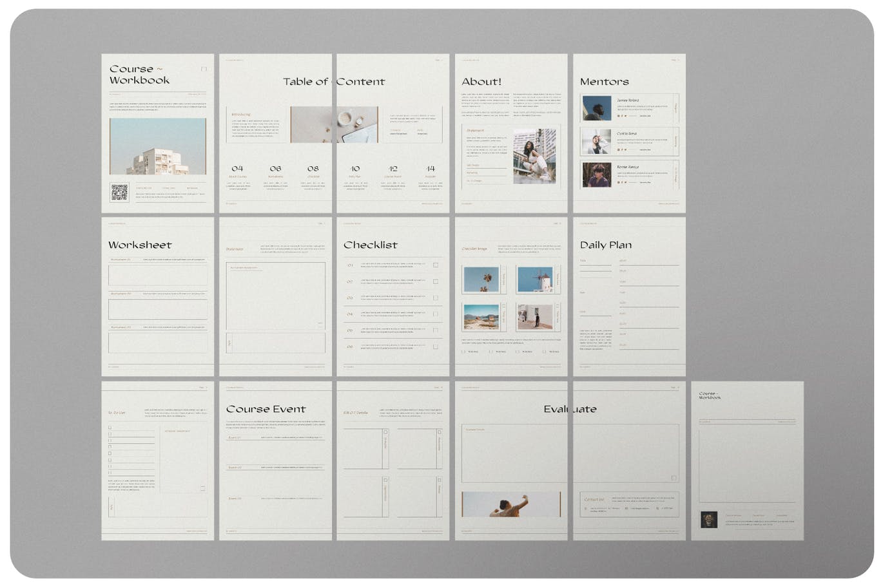This screenshot has width=883, height=588.
Task: Click page number 12 in Table of Content
Action: pos(393,169)
